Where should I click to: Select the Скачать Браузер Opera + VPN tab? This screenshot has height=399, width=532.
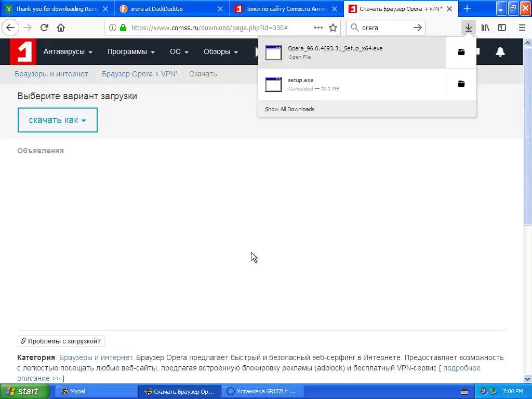401,9
